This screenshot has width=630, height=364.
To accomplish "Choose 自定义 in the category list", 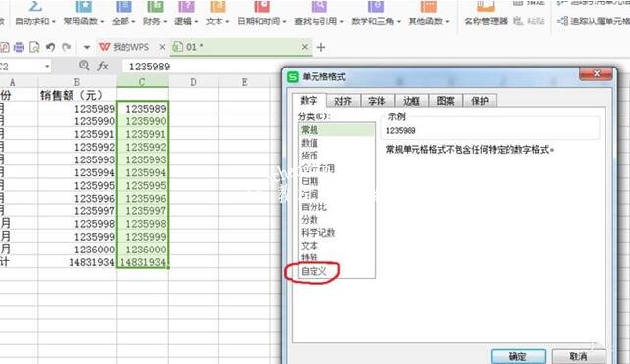I will click(x=337, y=271).
